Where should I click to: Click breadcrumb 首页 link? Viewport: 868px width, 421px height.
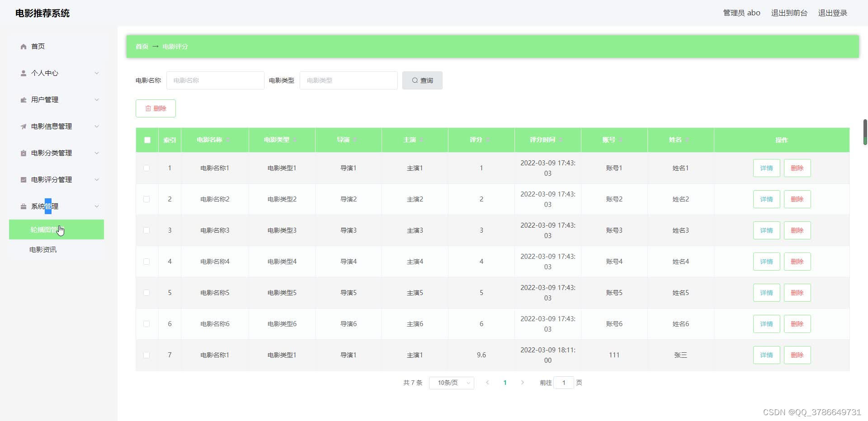142,47
